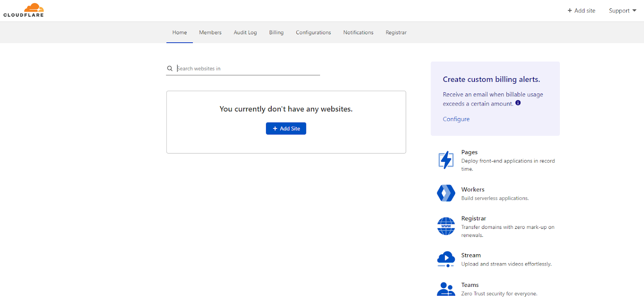Click the Cloudflare logo
This screenshot has height=305, width=644.
[23, 10]
